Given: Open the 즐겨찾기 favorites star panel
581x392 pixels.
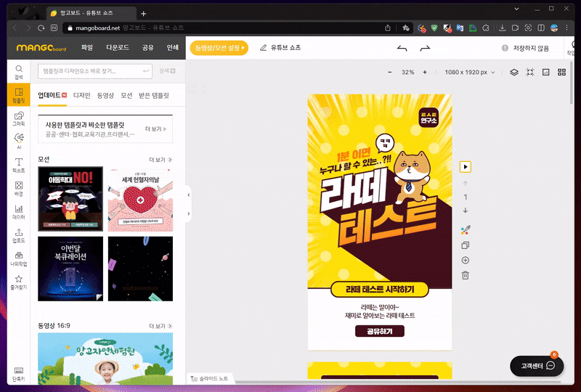Looking at the screenshot, I should pyautogui.click(x=19, y=282).
